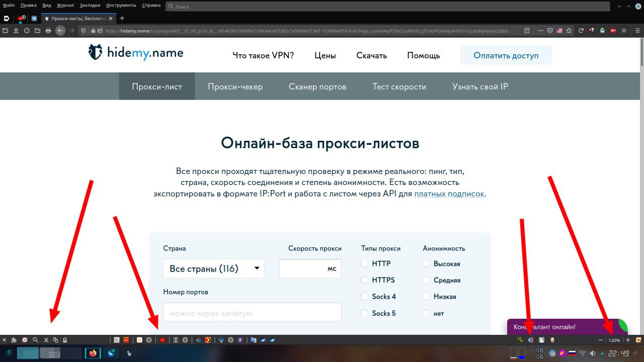Image resolution: width=644 pixels, height=362 pixels.
Task: Switch to the pinned YouTube tab
Action: [21, 18]
